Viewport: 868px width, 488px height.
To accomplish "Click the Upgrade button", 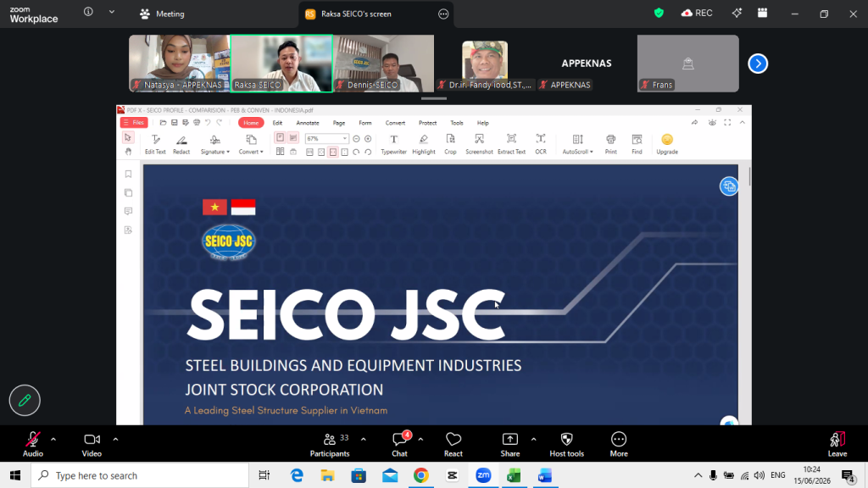I will tap(667, 144).
